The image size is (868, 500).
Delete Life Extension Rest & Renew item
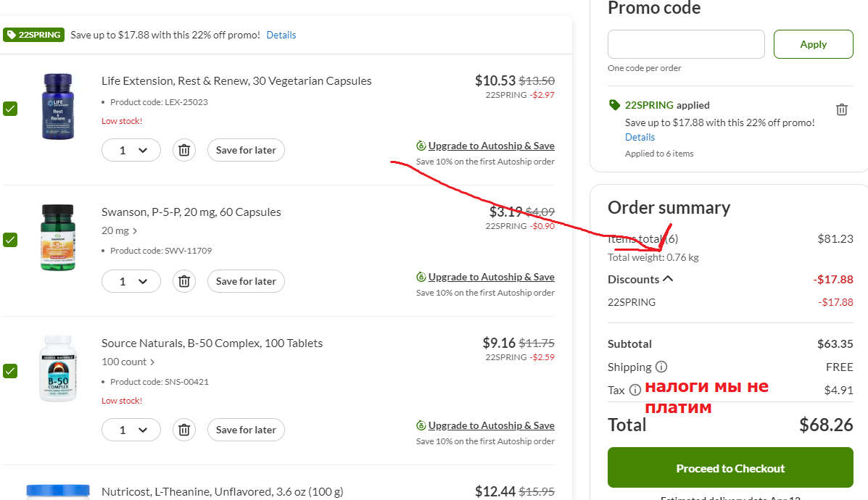tap(184, 151)
